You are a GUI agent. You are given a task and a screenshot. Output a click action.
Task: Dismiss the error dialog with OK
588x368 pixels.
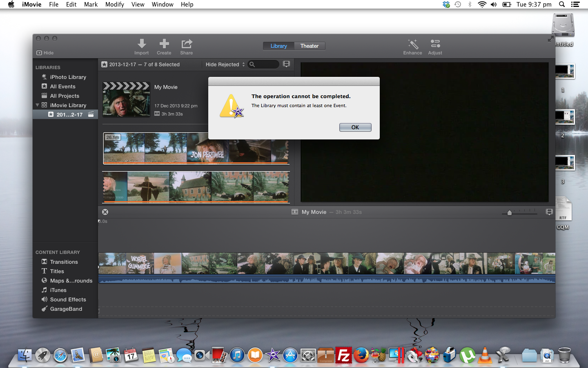[355, 127]
